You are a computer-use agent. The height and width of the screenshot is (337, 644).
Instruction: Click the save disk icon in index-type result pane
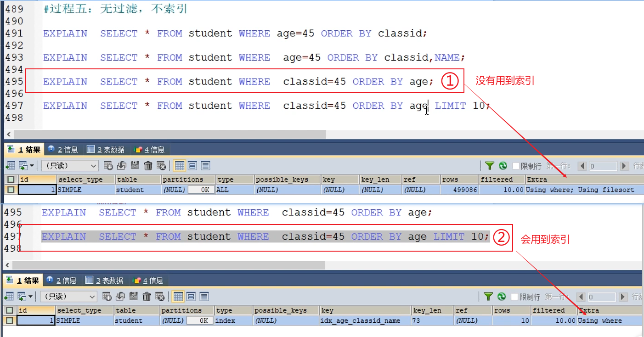pyautogui.click(x=134, y=297)
